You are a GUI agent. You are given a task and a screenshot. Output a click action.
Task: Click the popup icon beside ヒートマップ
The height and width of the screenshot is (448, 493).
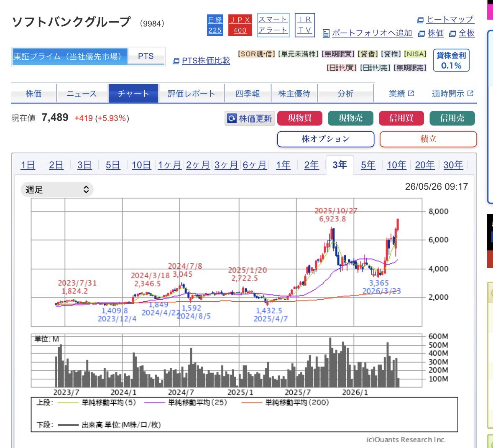(420, 20)
